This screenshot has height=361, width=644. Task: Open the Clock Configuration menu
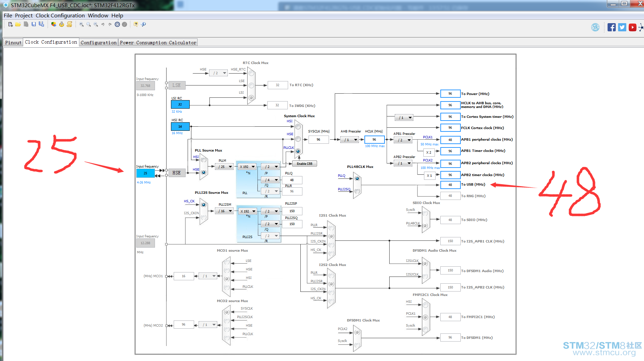(60, 16)
